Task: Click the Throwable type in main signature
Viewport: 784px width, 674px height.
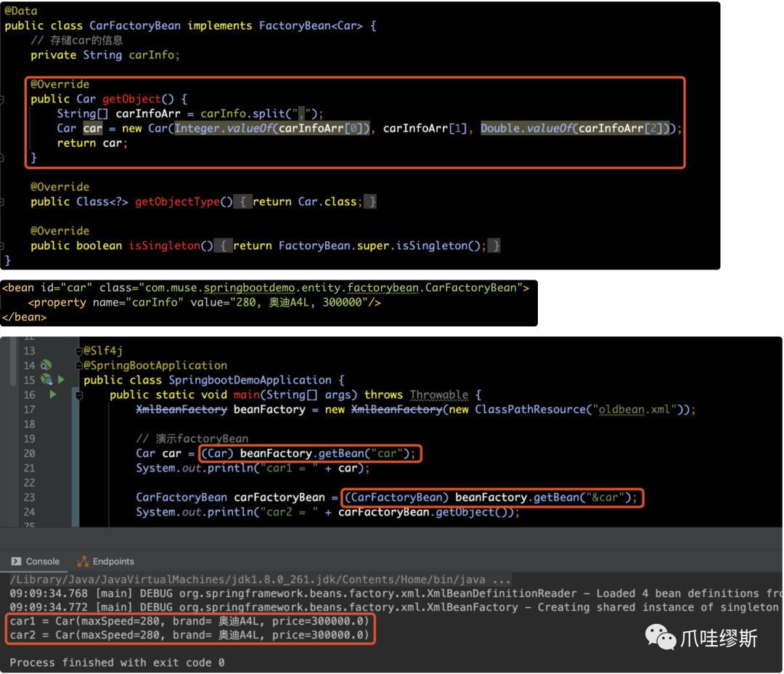Action: tap(439, 395)
